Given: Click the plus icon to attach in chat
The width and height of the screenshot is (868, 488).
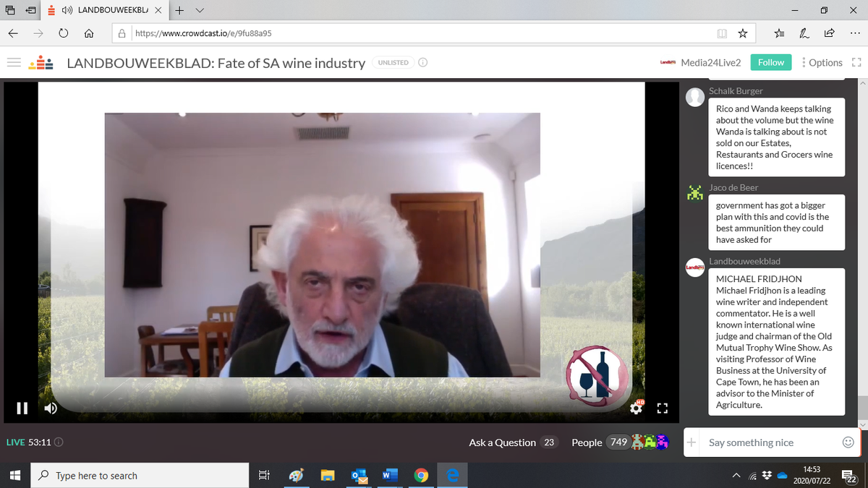Looking at the screenshot, I should [691, 442].
